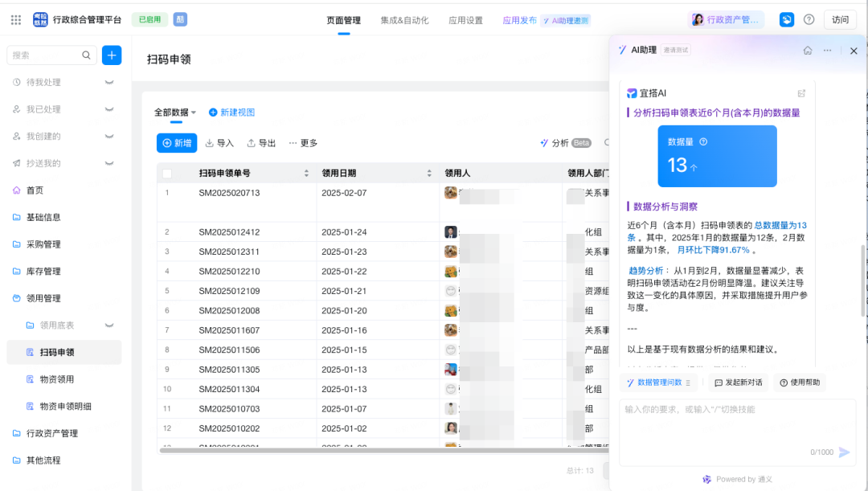Click the home icon in AI助理 panel
Viewport: 868px width, 491px height.
[807, 50]
